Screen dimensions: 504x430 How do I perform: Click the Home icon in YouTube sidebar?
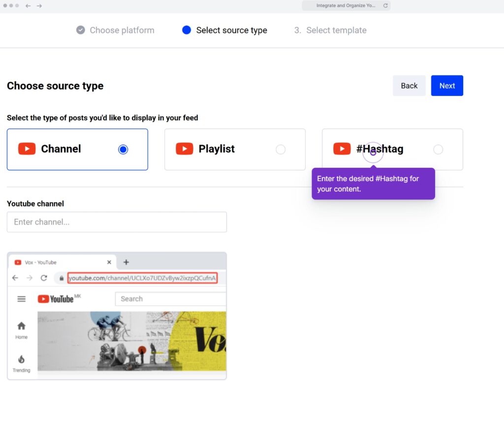21,326
